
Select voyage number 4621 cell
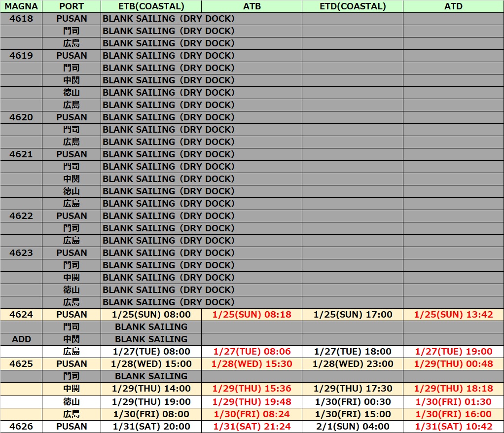[21, 154]
